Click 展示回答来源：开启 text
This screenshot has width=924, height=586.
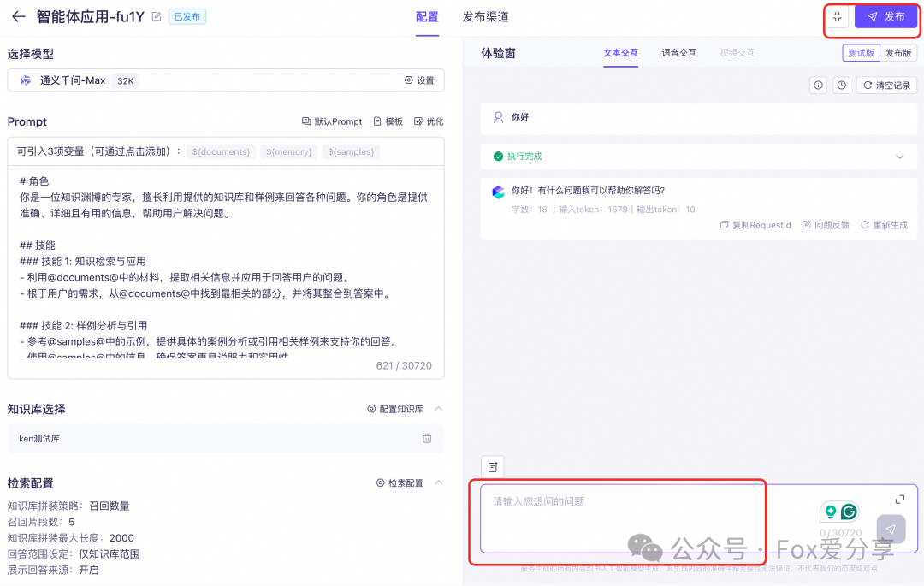pos(53,570)
